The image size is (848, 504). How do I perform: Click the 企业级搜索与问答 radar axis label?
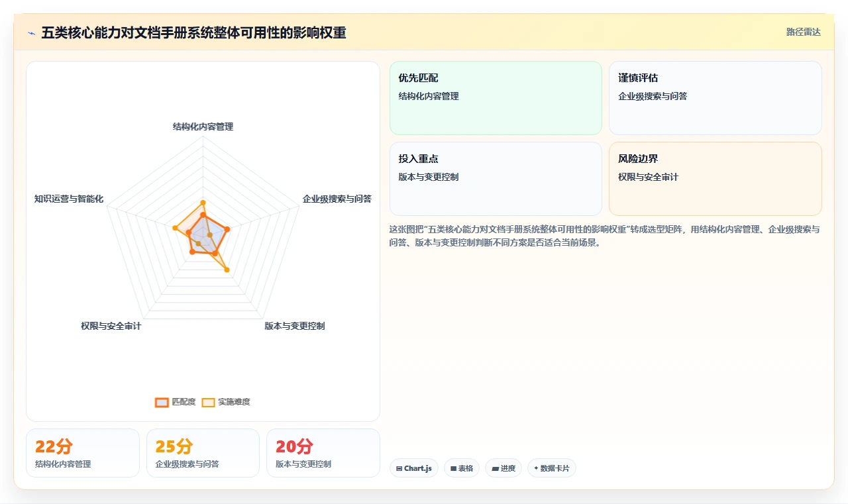(337, 199)
